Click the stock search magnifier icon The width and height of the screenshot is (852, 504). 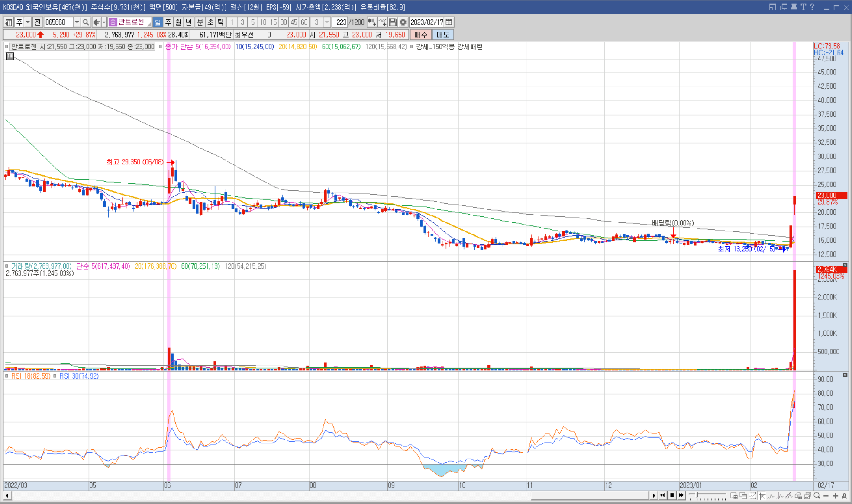(x=86, y=22)
